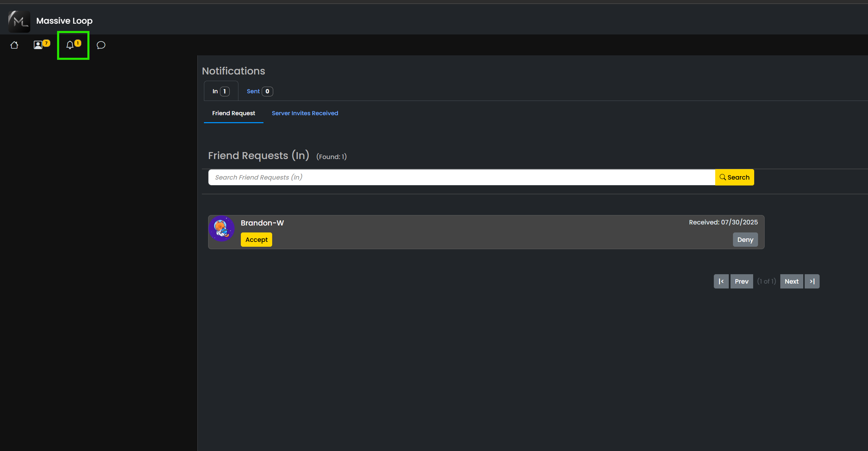This screenshot has width=868, height=451.
Task: Open the chat bubble icon
Action: coord(101,45)
